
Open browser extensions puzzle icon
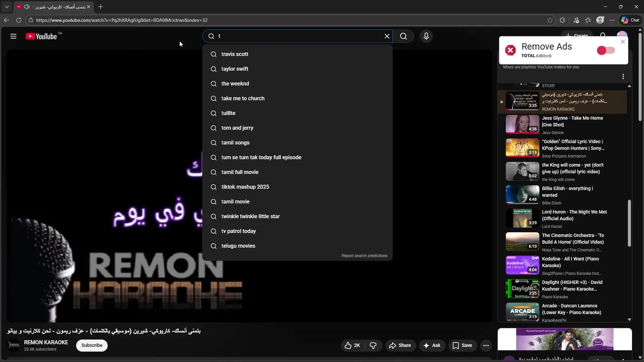[562, 20]
